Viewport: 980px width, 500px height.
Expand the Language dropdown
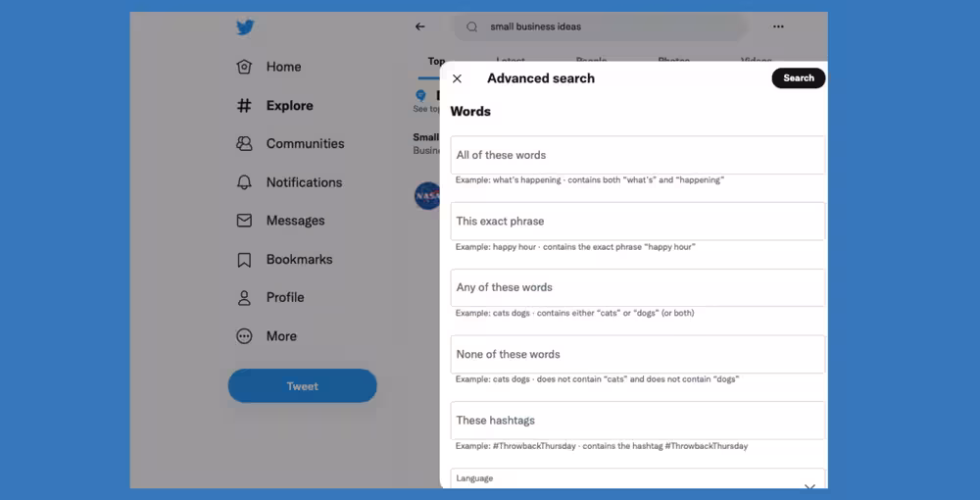click(x=808, y=485)
